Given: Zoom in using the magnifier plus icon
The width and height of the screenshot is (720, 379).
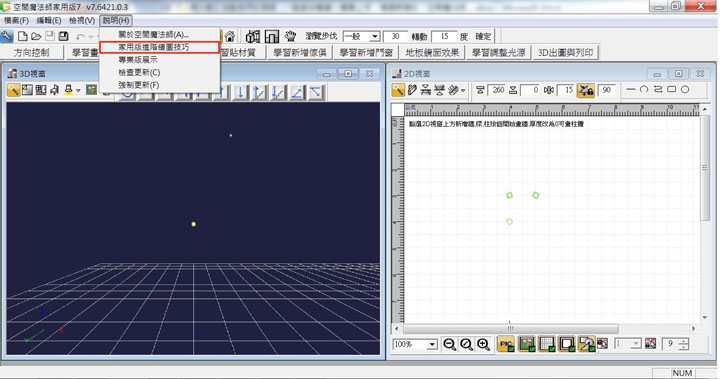Looking at the screenshot, I should pyautogui.click(x=483, y=344).
